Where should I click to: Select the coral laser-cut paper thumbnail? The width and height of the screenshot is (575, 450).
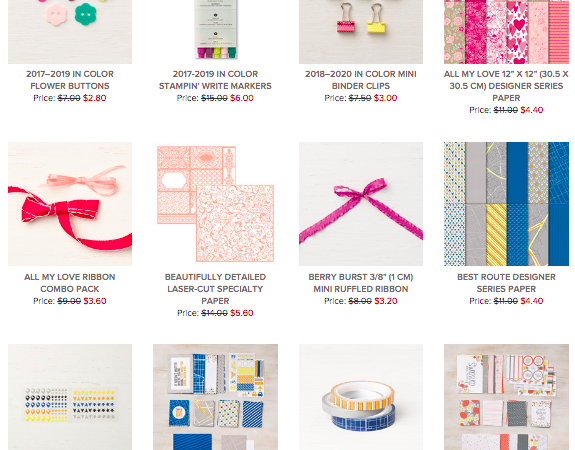tap(215, 204)
